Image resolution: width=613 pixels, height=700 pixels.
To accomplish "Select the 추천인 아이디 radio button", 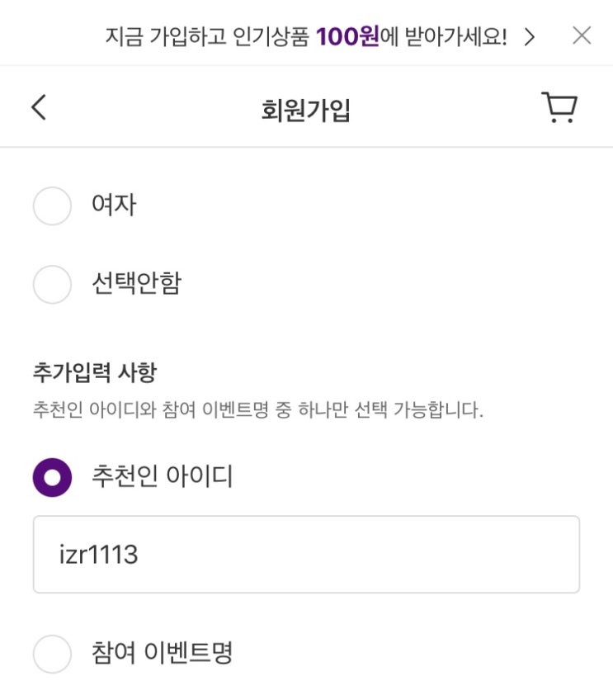I will tap(52, 478).
